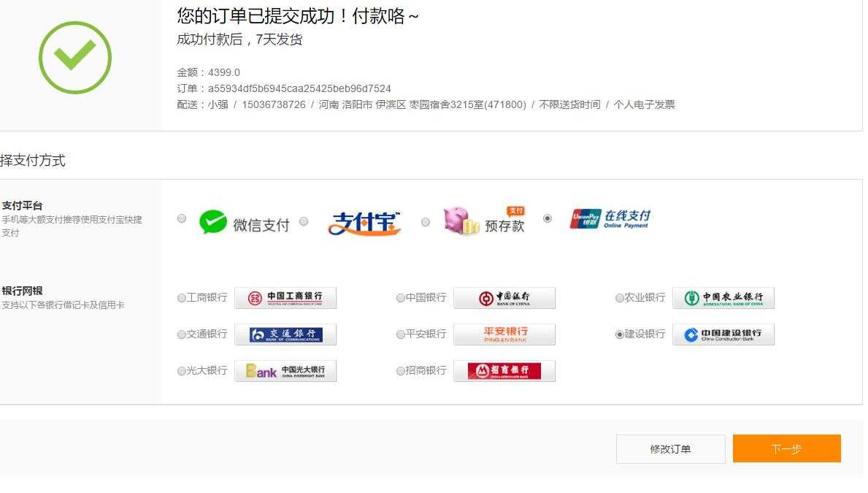Image resolution: width=868 pixels, height=493 pixels.
Task: Click the order number a55934df5b6945caa25425beb96d7524
Action: [299, 88]
